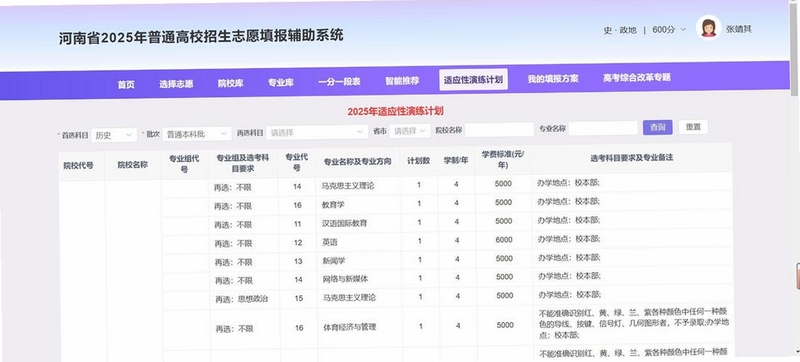
Task: Click the 学制/年 column header
Action: pos(456,160)
